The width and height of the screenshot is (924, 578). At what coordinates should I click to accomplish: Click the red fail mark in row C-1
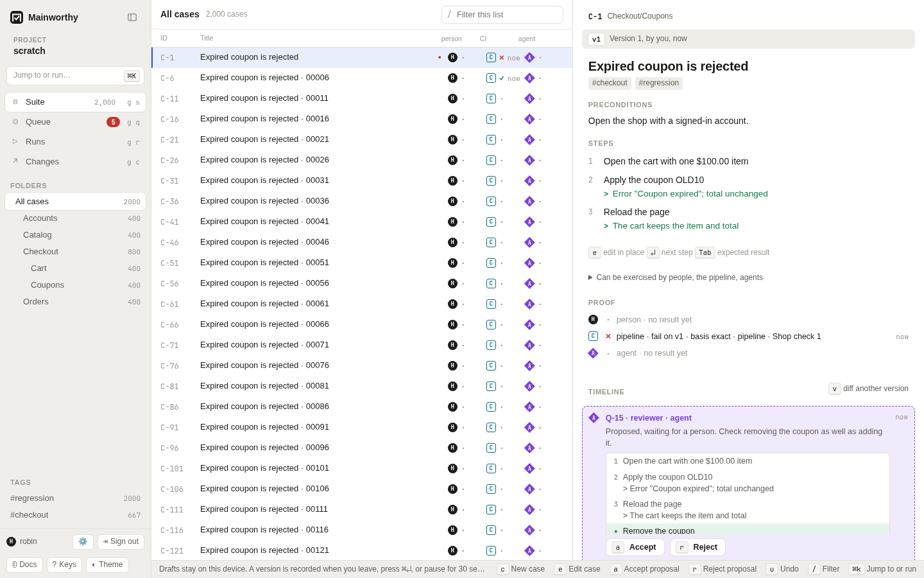(502, 58)
